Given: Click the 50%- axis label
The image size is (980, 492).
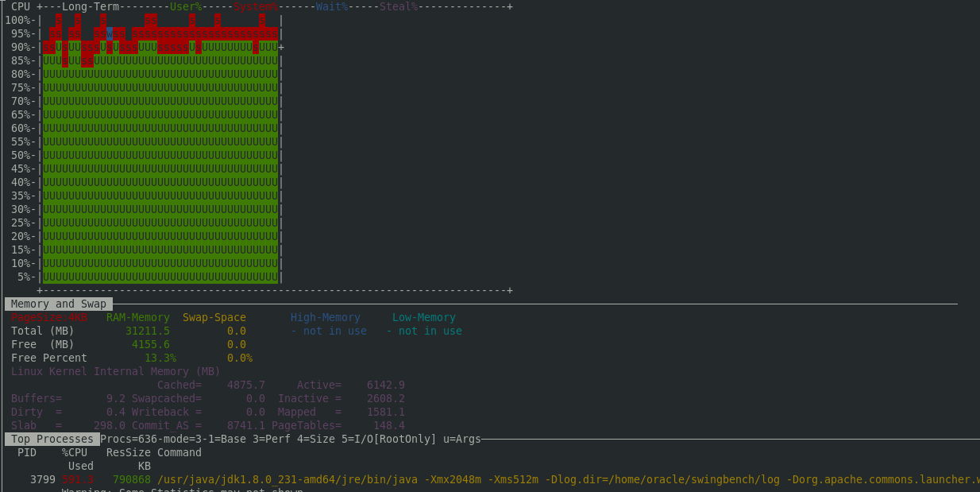Looking at the screenshot, I should point(21,155).
